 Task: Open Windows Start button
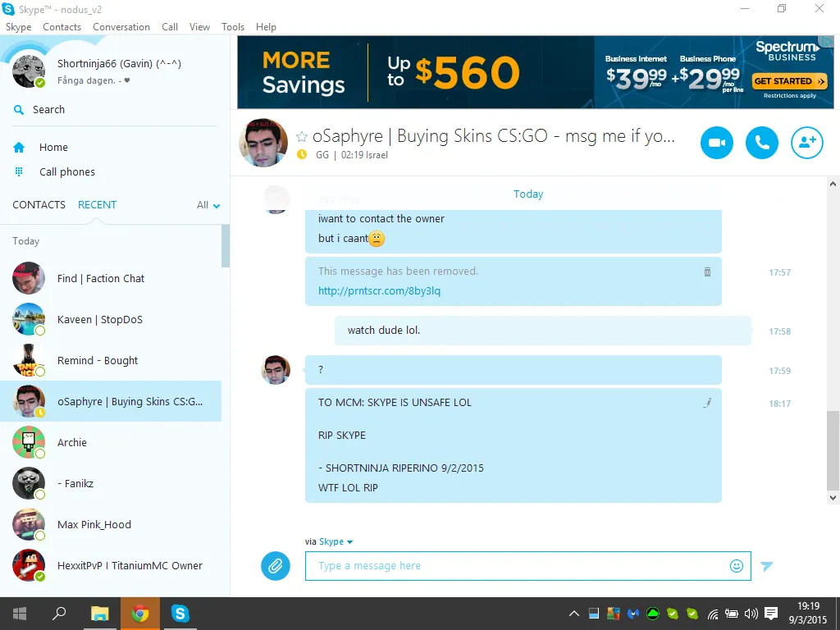(20, 614)
